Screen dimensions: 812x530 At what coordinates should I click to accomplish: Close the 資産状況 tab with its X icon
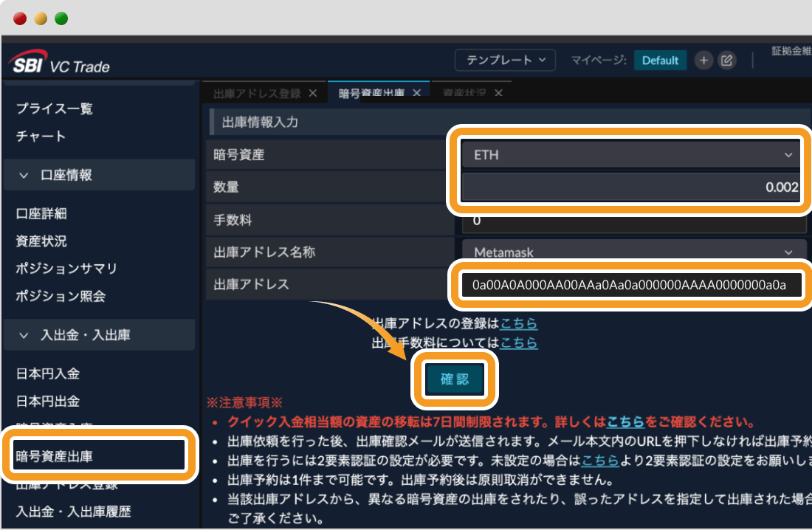498,93
